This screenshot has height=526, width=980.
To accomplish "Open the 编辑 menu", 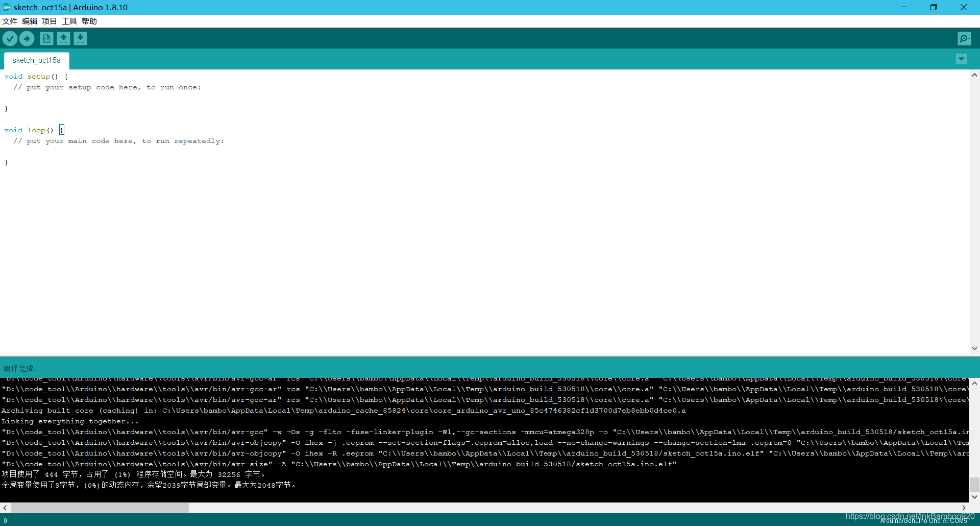I will 30,21.
